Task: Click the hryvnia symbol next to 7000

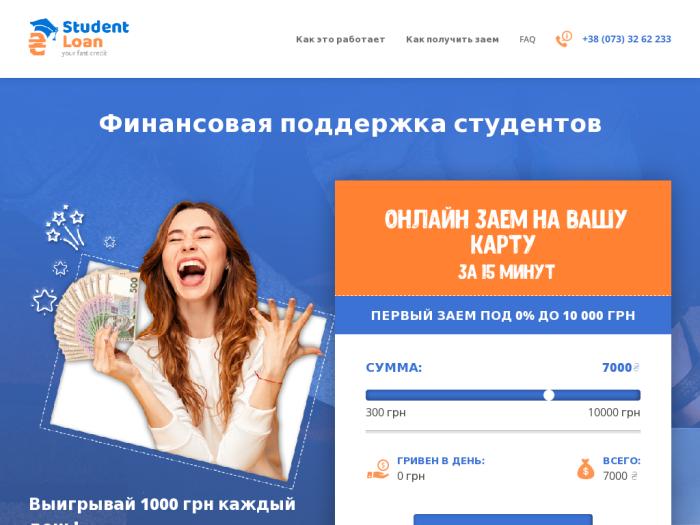Action: (636, 367)
